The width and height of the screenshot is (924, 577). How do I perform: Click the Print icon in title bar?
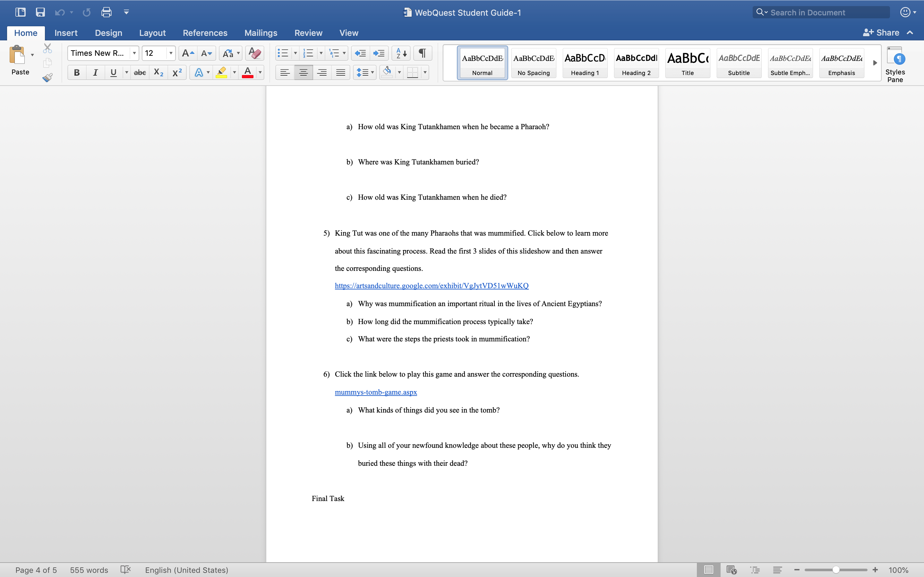[x=106, y=12]
